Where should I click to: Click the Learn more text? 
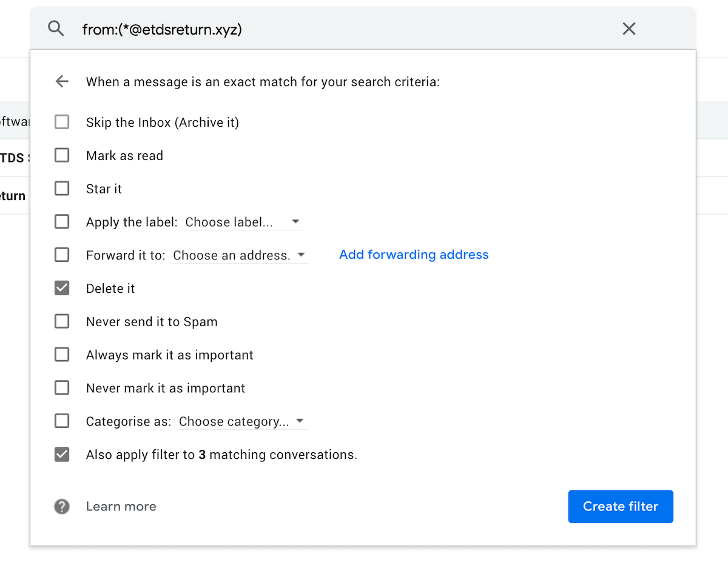point(121,506)
